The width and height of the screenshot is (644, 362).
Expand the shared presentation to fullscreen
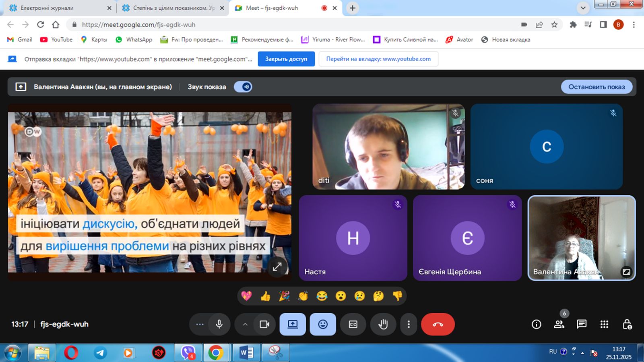(277, 267)
